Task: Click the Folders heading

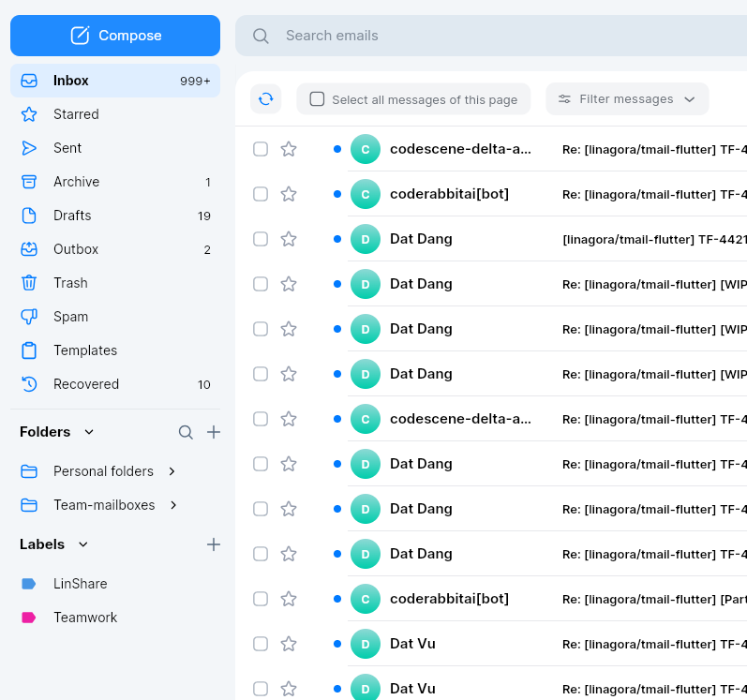Action: pos(45,432)
